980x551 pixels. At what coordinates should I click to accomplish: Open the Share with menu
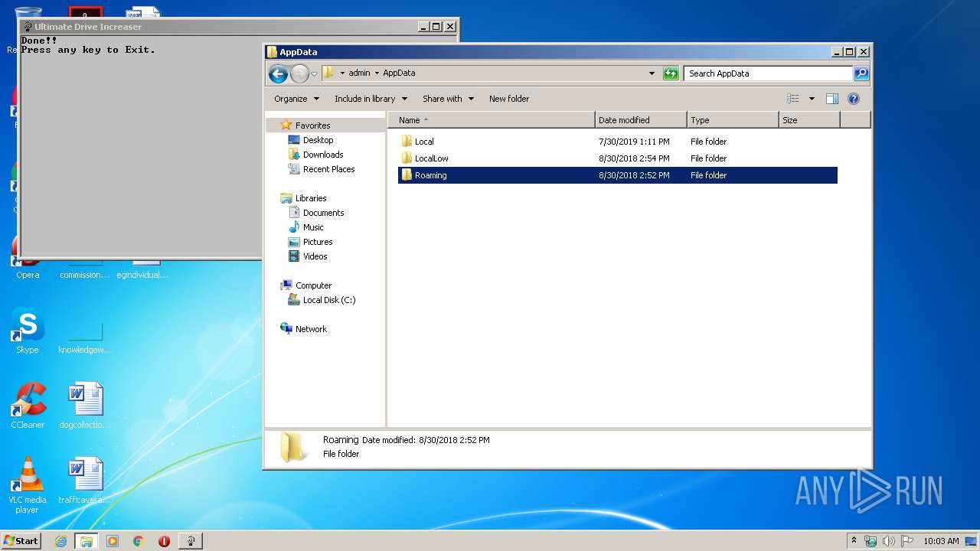(449, 99)
